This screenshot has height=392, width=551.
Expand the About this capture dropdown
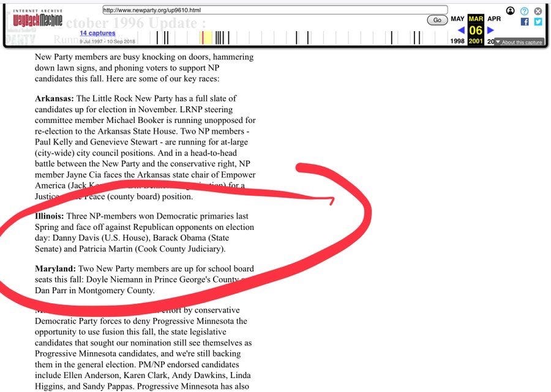pyautogui.click(x=519, y=42)
